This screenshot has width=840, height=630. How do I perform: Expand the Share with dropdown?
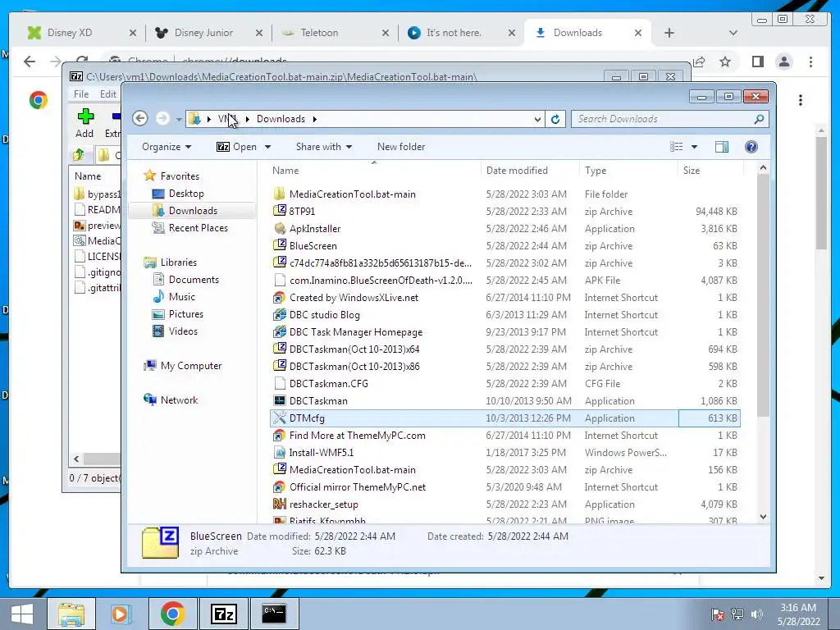click(323, 147)
